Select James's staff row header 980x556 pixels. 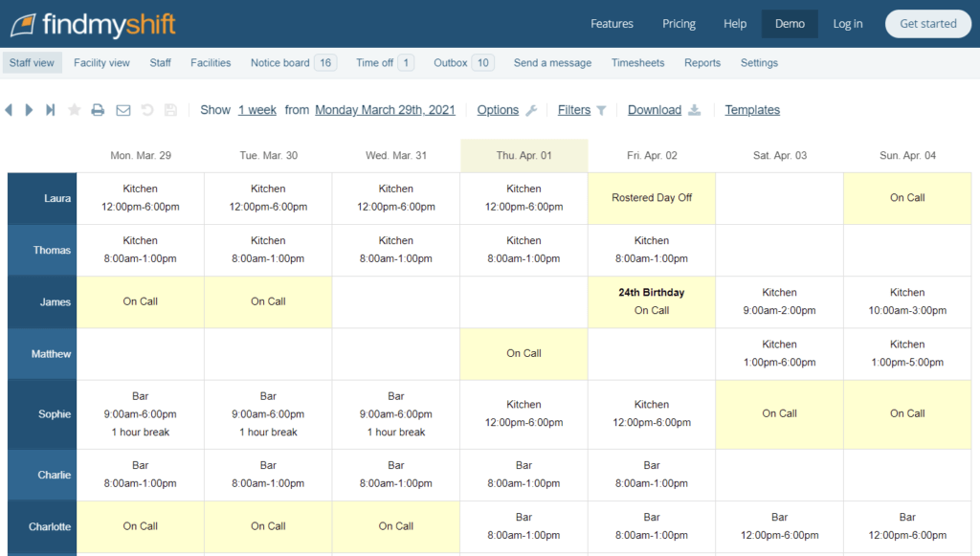42,302
